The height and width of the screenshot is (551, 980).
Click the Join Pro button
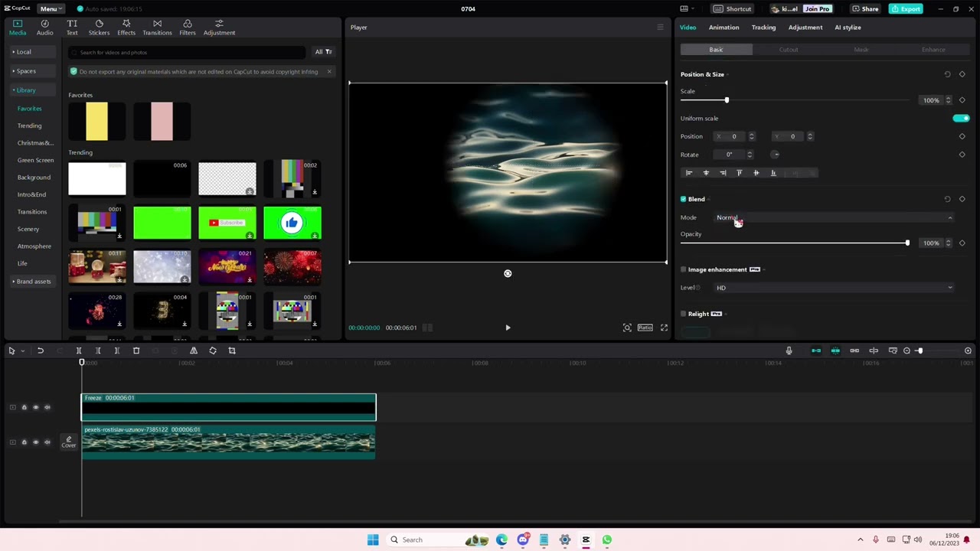point(817,9)
